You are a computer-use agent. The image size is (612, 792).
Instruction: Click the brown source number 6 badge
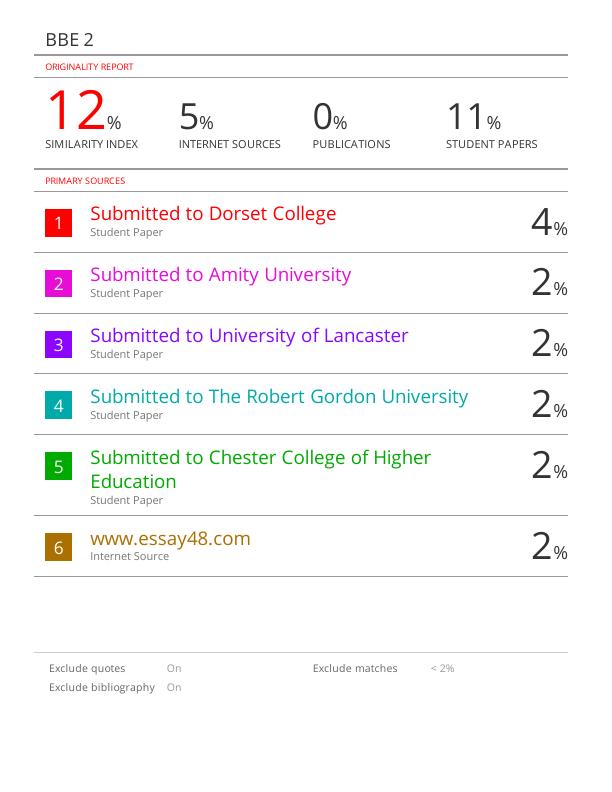click(x=58, y=547)
